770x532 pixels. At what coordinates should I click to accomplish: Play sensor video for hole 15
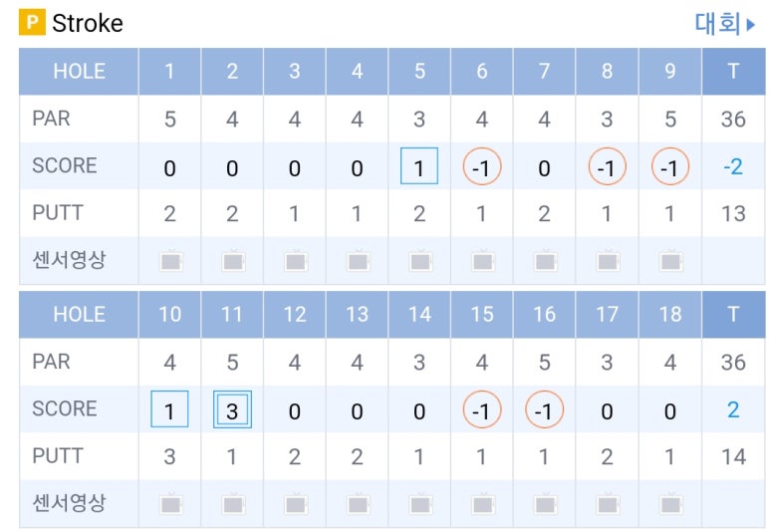(483, 504)
